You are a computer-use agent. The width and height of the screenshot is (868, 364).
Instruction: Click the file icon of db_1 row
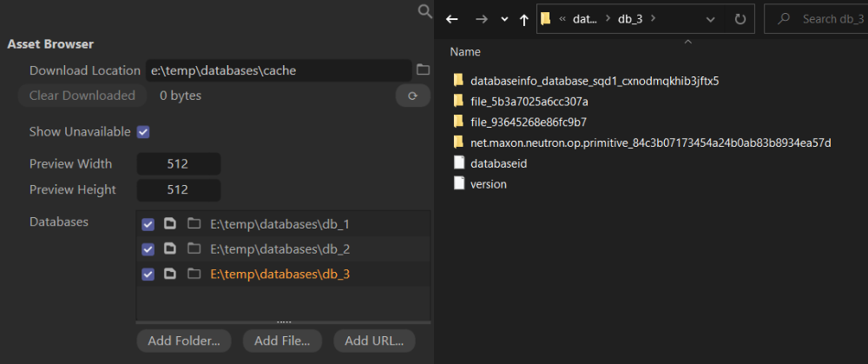[170, 224]
